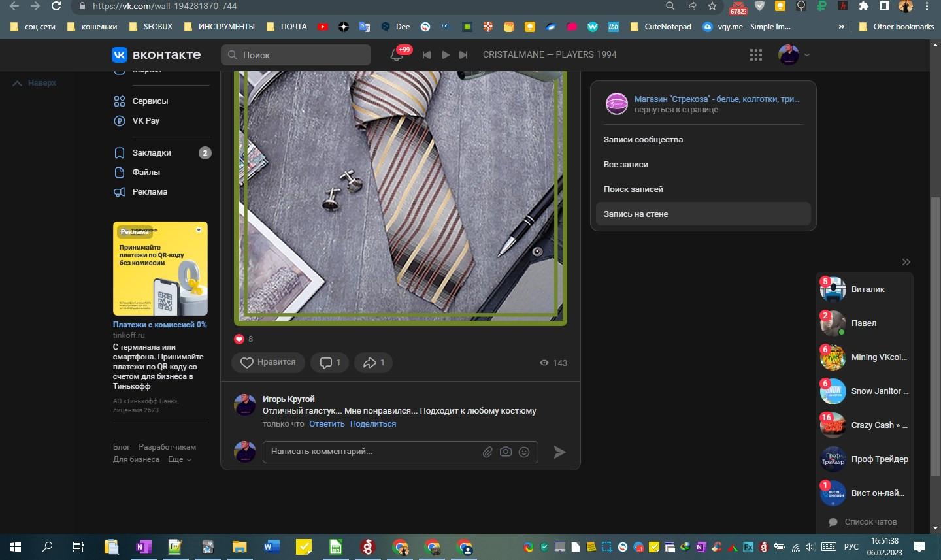Open the emoji picker in comment field
Screen dimensions: 941x560
tap(524, 452)
